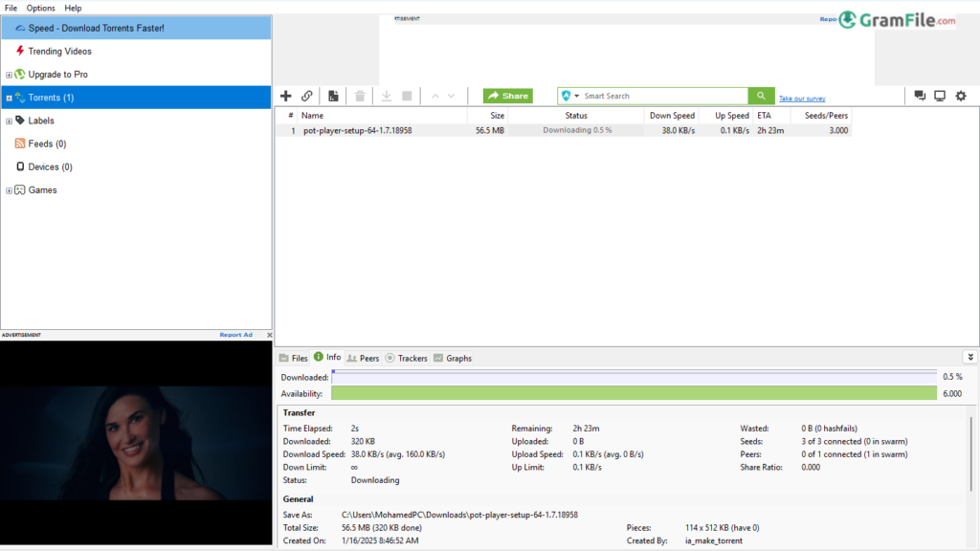Select Speed - Download Torrents Faster item
The image size is (980, 551).
click(x=136, y=28)
